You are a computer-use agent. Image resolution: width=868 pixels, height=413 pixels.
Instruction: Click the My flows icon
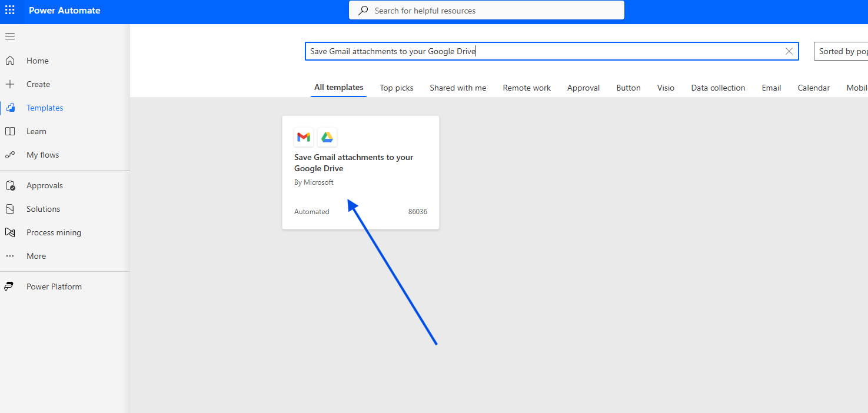(x=10, y=155)
